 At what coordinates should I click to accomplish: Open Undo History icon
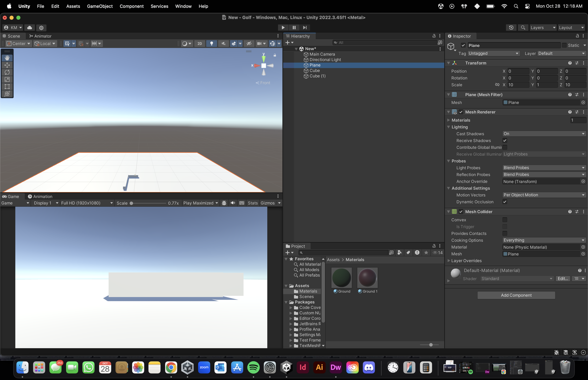click(511, 27)
